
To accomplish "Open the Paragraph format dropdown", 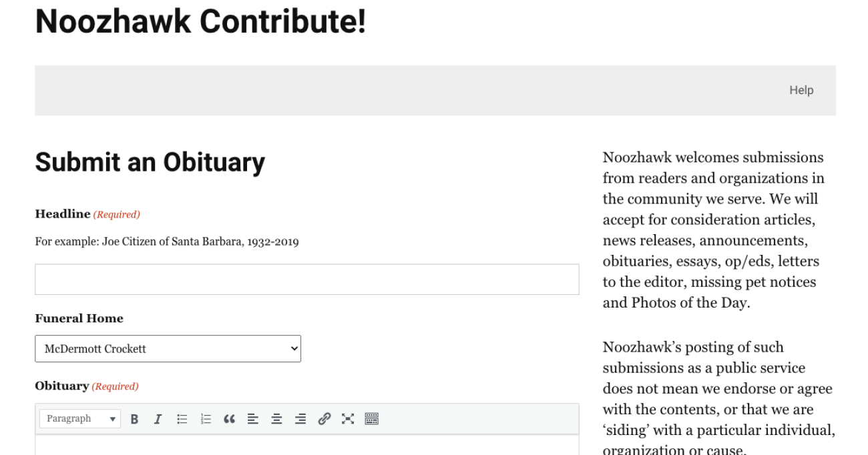I will click(80, 419).
